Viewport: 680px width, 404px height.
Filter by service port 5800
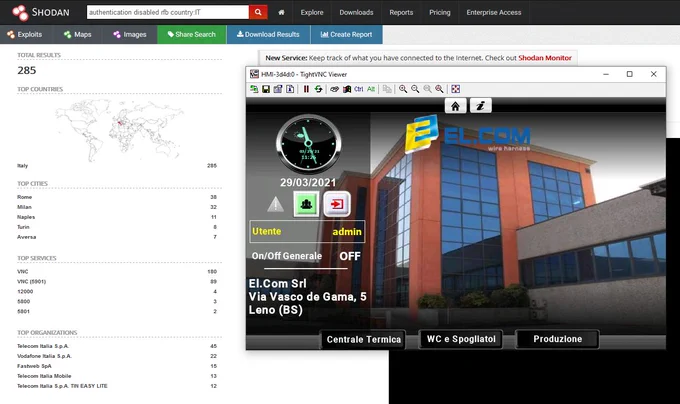(24, 301)
